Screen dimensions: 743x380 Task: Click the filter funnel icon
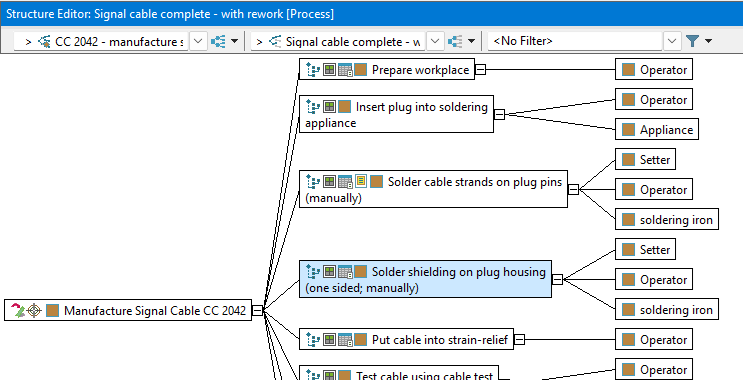click(692, 41)
